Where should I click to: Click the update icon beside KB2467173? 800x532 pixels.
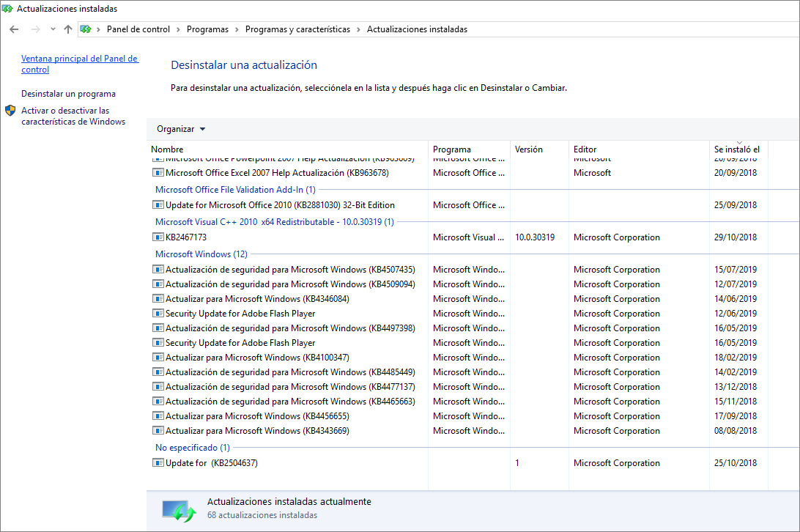coord(158,237)
